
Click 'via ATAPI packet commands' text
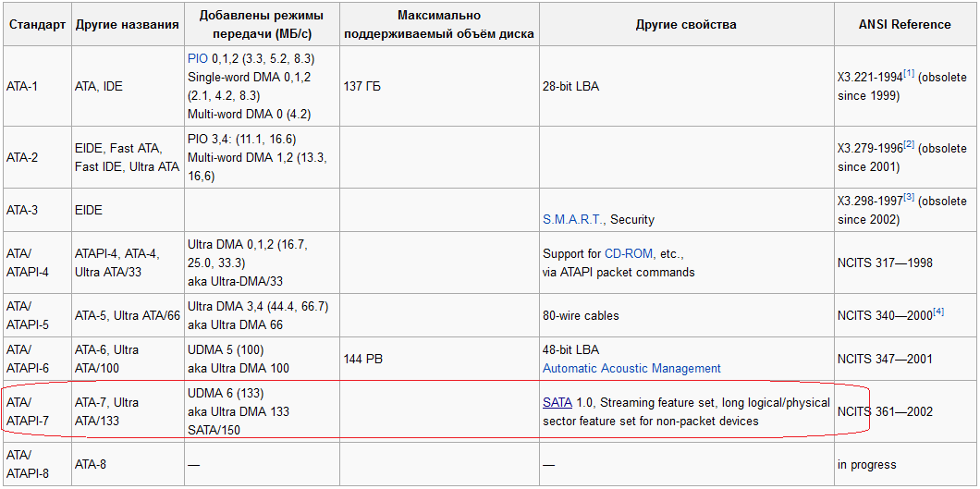(619, 273)
